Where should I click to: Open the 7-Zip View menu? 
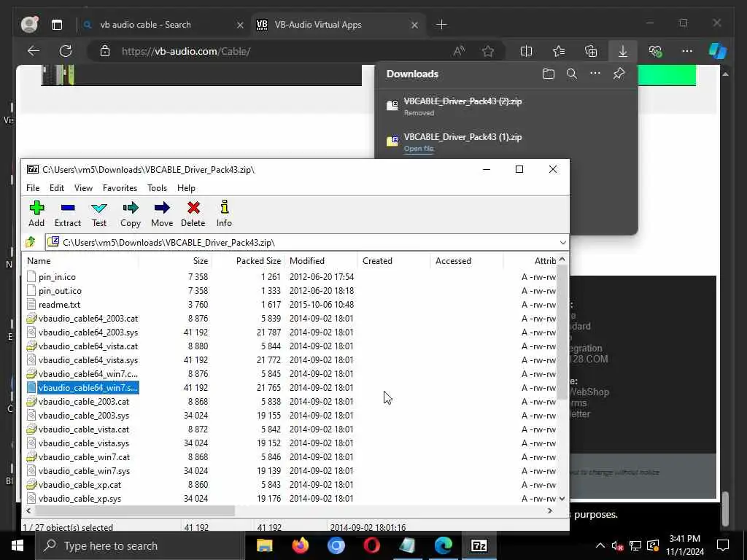83,188
